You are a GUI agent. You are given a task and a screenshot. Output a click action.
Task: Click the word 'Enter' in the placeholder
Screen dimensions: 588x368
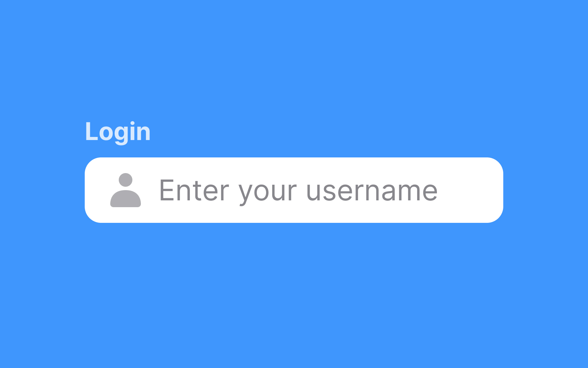point(194,190)
